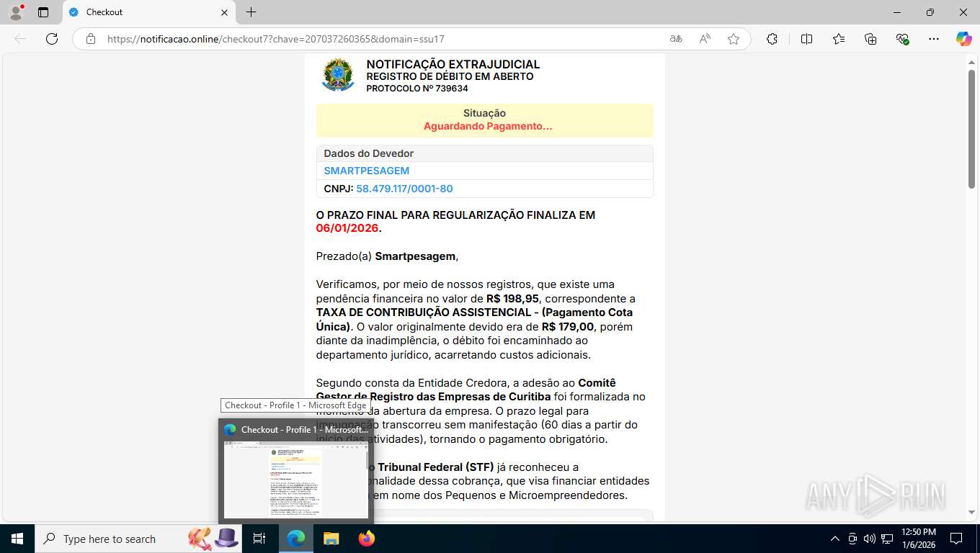Viewport: 980px width, 553px height.
Task: Open a new tab with plus button
Action: [251, 12]
